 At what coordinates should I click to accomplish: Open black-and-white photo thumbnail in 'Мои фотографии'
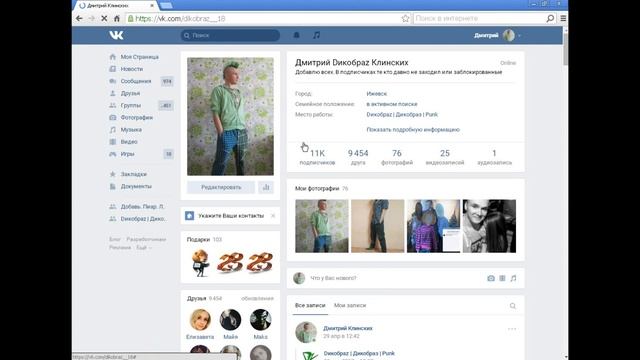(x=489, y=226)
